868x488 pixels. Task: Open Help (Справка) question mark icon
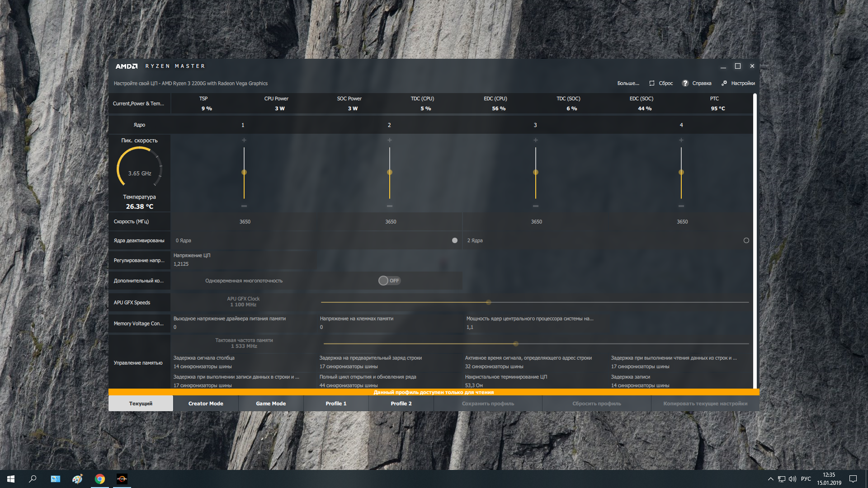(x=685, y=83)
